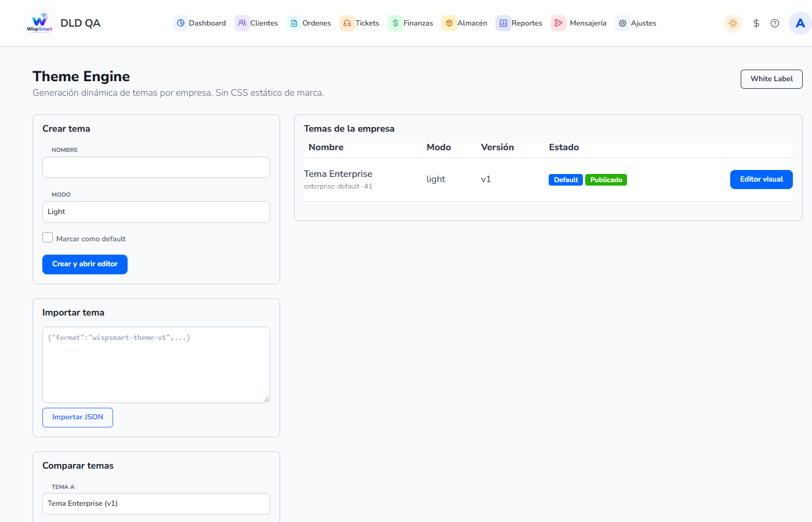Click the Reportes chart icon
This screenshot has height=522, width=812.
pyautogui.click(x=503, y=23)
